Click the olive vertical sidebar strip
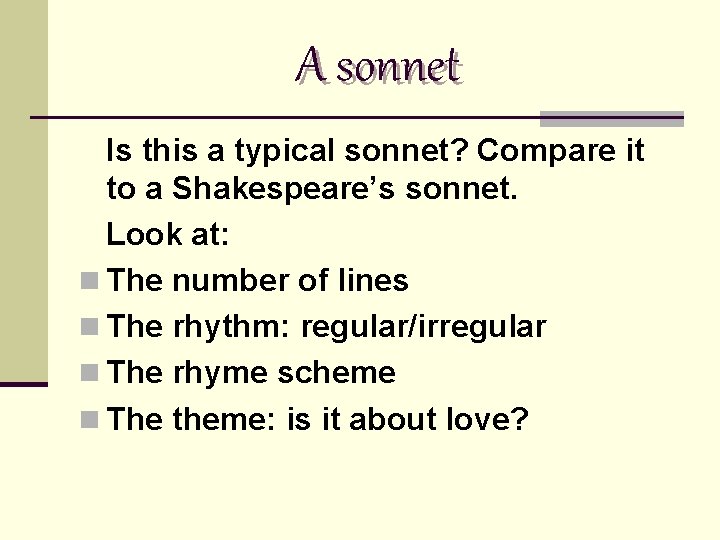This screenshot has width=720, height=540. click(x=24, y=191)
